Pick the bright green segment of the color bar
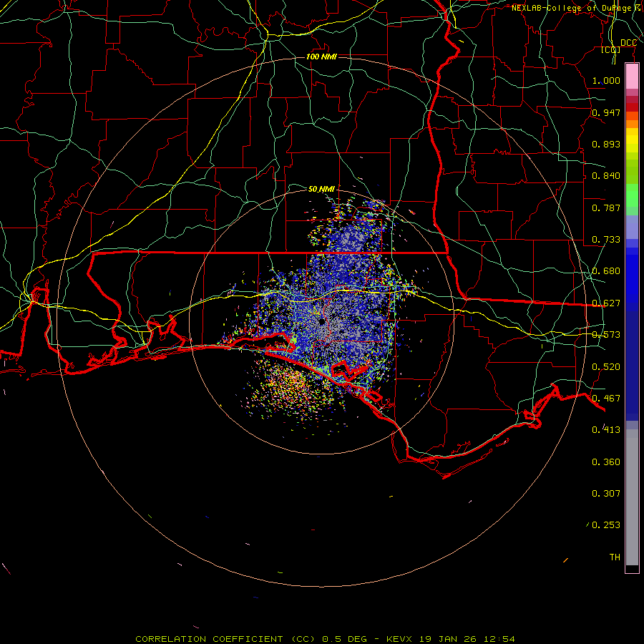644x644 pixels. click(x=632, y=195)
